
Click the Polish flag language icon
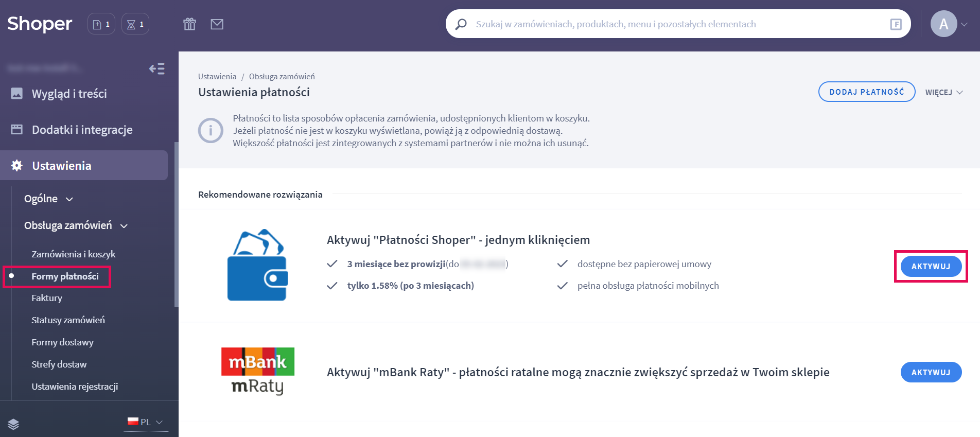pos(133,421)
